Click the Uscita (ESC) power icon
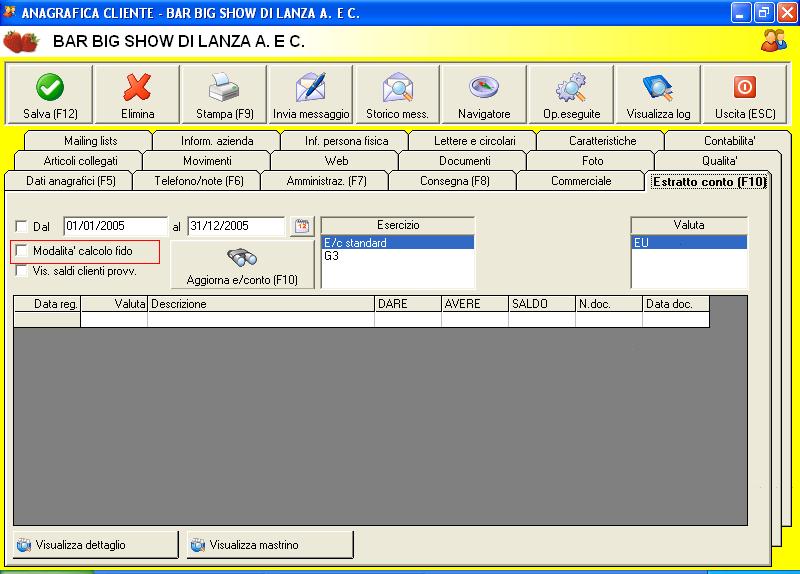This screenshot has width=800, height=574. coord(744,87)
